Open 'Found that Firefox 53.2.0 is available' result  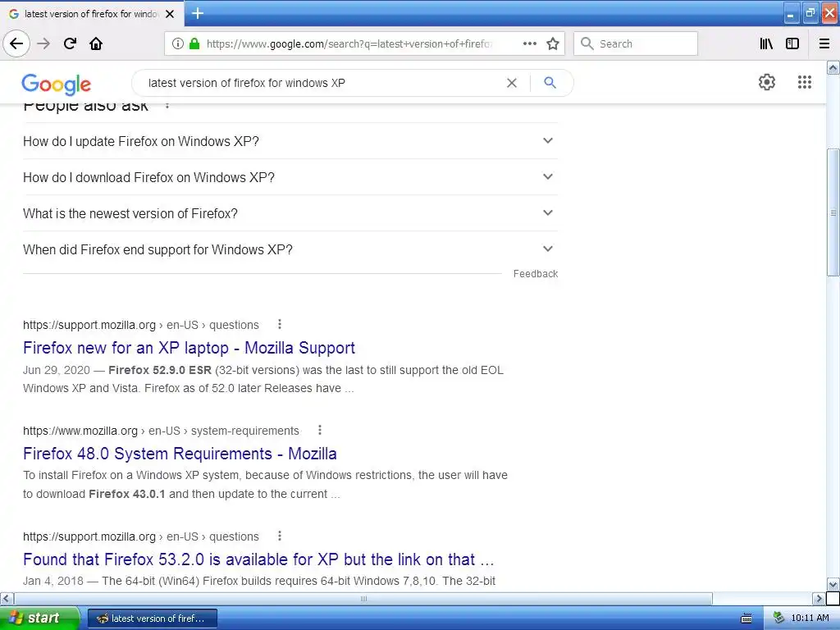[x=258, y=559]
